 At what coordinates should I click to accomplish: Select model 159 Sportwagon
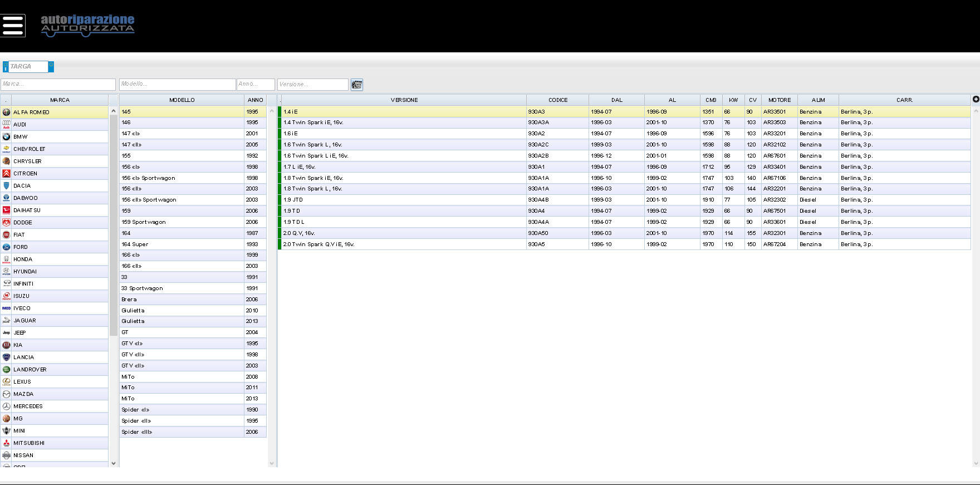click(x=193, y=222)
